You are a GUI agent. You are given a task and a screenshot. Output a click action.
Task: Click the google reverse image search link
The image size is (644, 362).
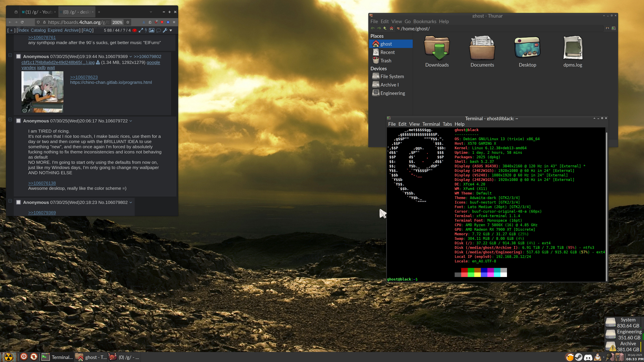click(153, 63)
